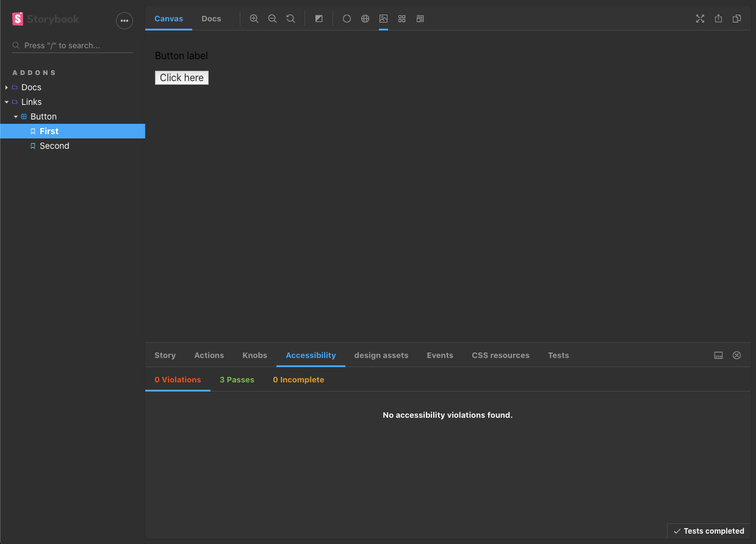
Task: Click the Tests completed status button
Action: [x=709, y=531]
